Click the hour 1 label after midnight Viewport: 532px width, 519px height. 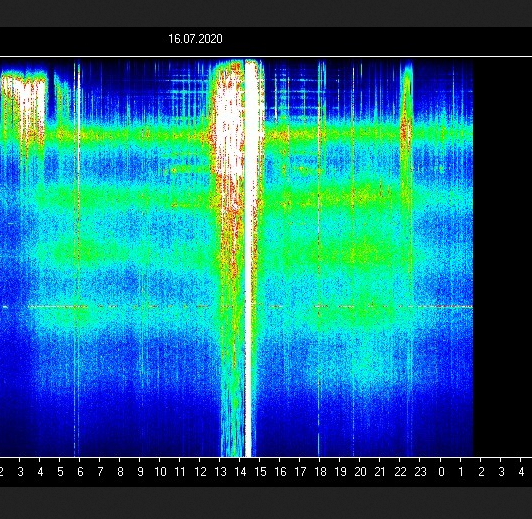click(461, 472)
